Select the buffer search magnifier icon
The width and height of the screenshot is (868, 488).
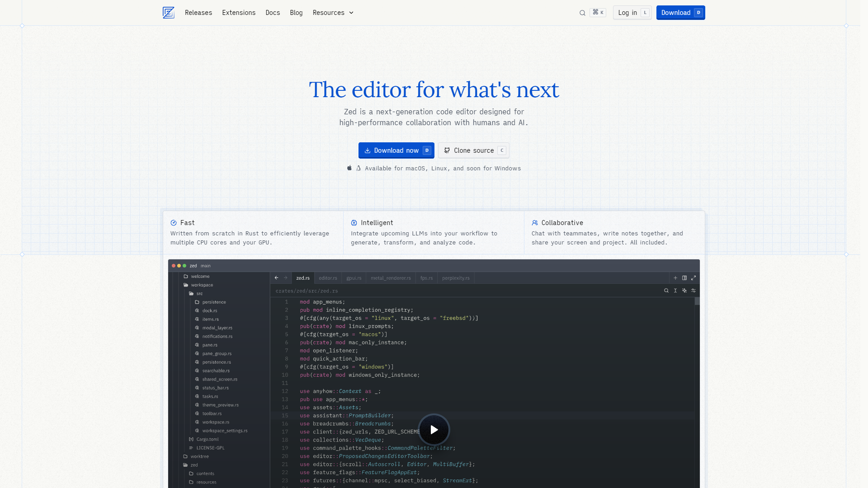[x=666, y=291]
